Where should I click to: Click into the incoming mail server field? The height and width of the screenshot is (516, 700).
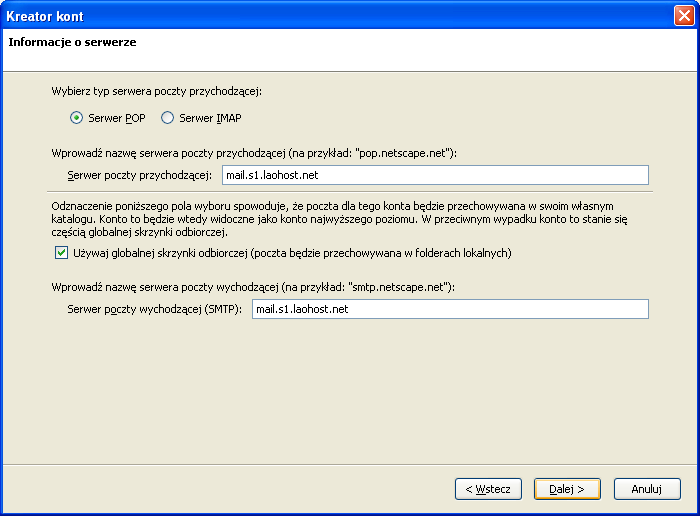(x=435, y=175)
